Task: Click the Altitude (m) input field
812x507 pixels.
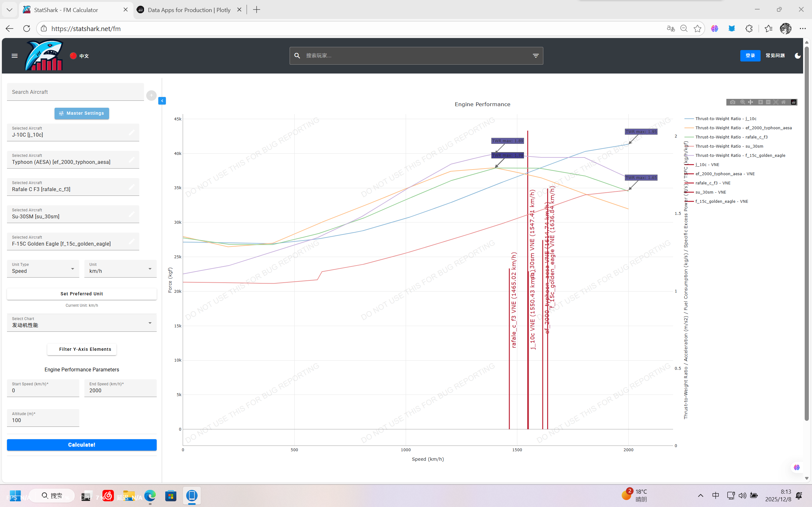Action: click(43, 420)
